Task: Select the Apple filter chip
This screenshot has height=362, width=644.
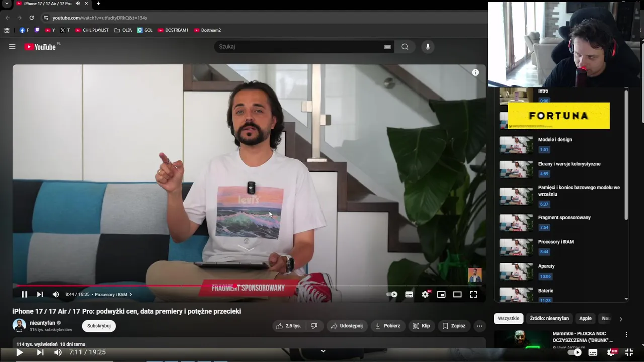Action: [585, 318]
